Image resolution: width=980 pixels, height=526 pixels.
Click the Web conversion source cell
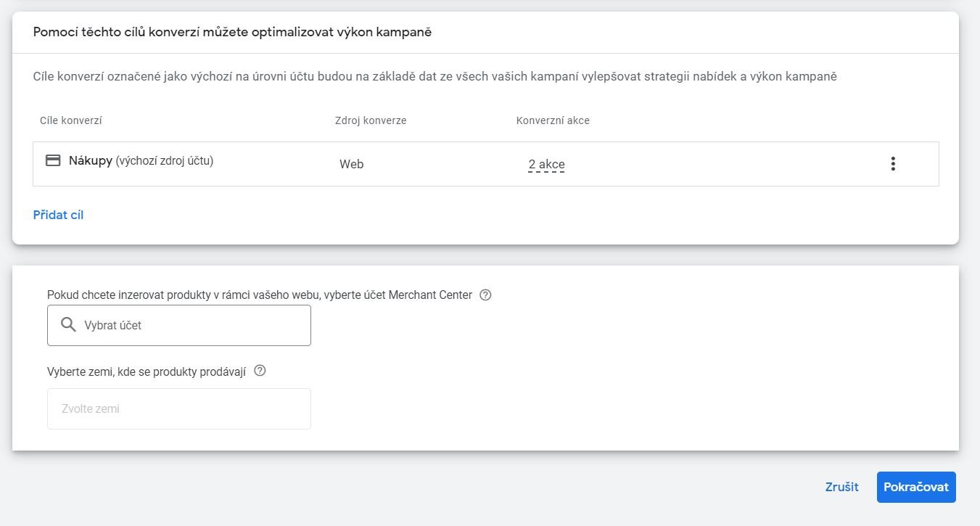coord(351,164)
